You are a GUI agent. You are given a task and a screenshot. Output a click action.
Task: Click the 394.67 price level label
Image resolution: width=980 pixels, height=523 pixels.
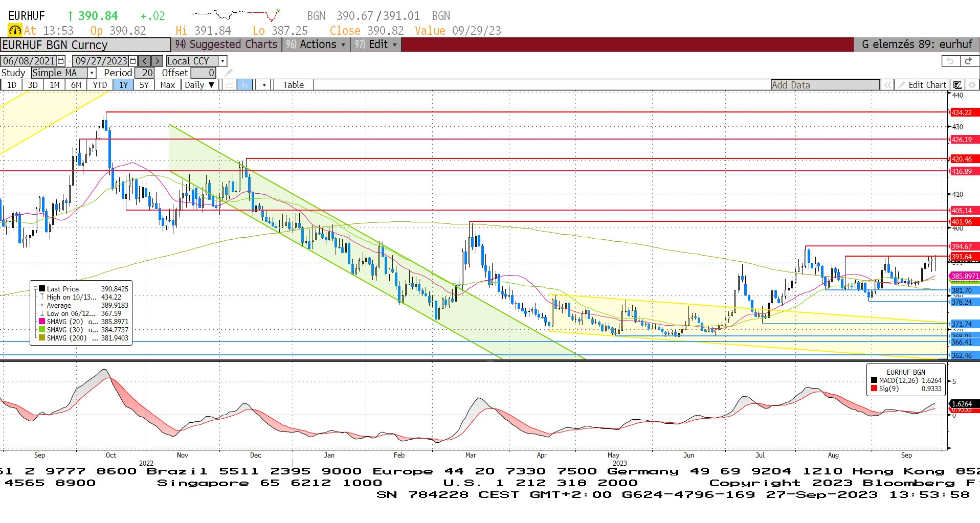(964, 246)
